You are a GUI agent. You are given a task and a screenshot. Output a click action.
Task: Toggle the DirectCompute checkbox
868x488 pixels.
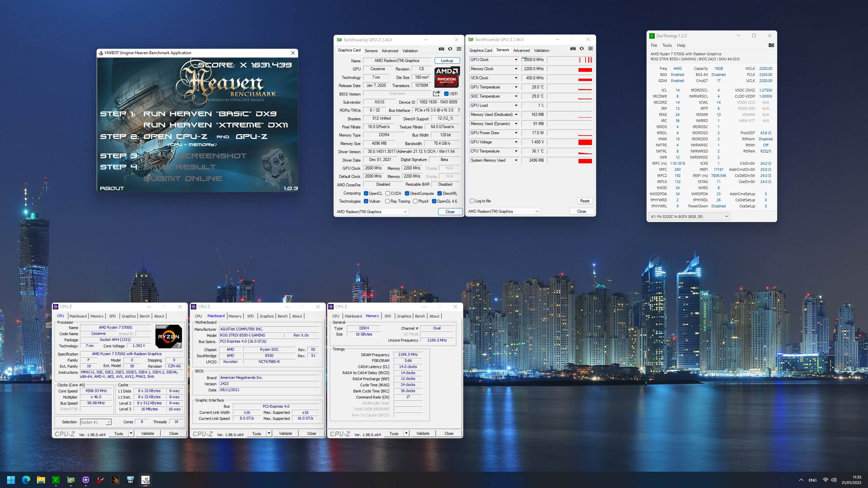[x=407, y=194]
